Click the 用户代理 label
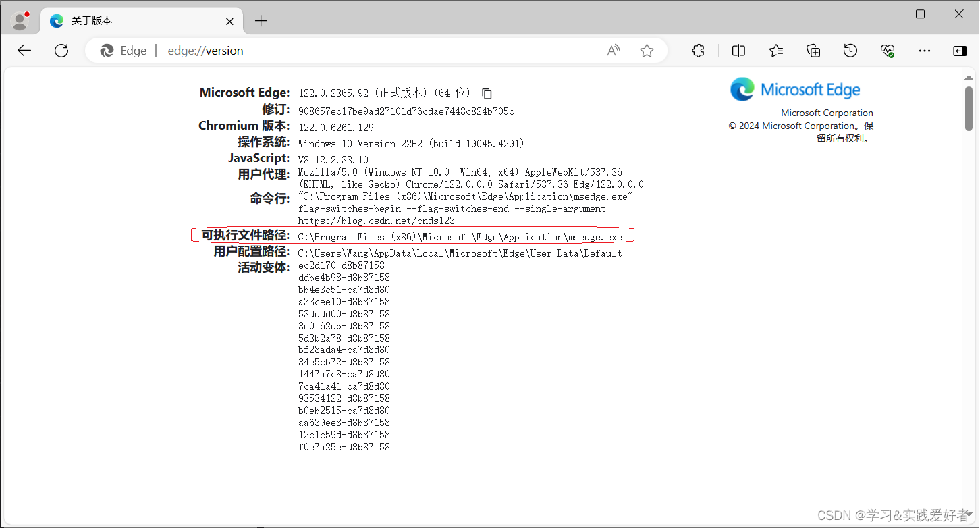The width and height of the screenshot is (980, 528). pyautogui.click(x=263, y=175)
